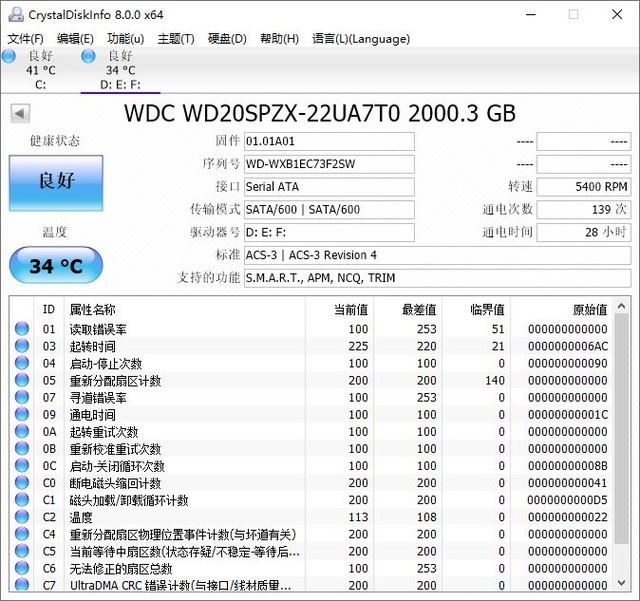Click the CrystalDiskInfo app icon in title bar
Viewport: 640px width, 601px height.
(x=16, y=15)
